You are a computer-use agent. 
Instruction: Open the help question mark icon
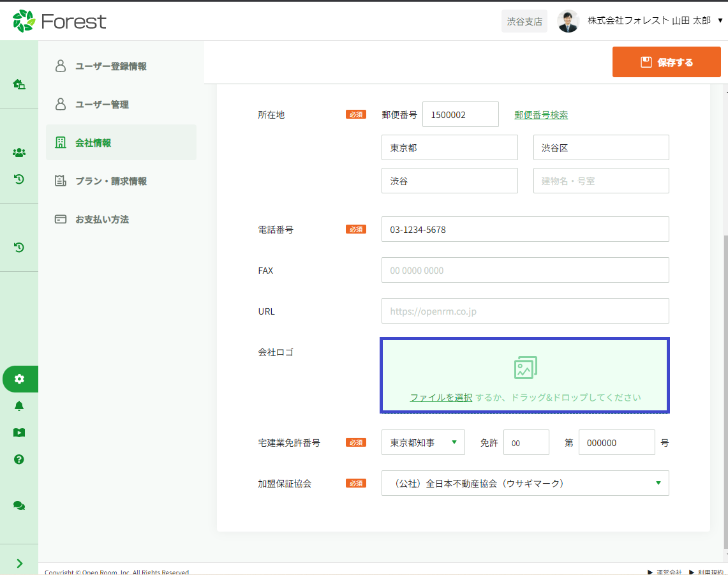(19, 459)
